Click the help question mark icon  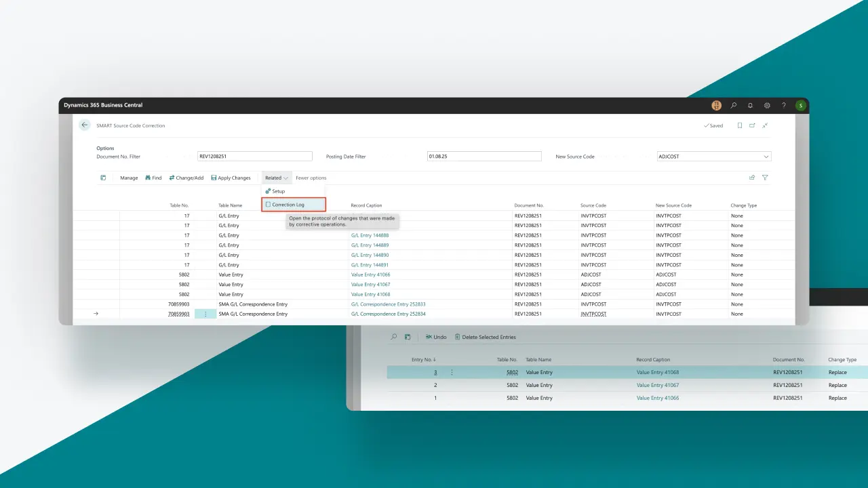tap(784, 106)
